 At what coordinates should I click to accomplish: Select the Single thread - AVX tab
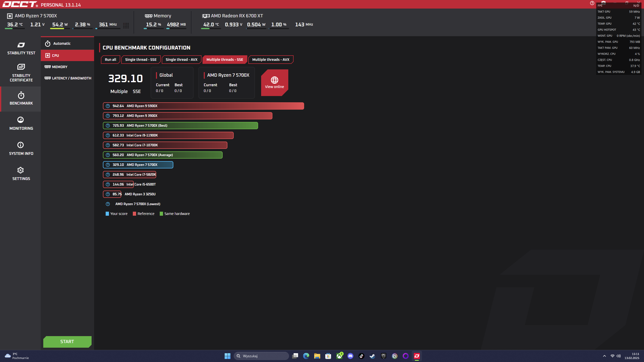click(x=181, y=60)
